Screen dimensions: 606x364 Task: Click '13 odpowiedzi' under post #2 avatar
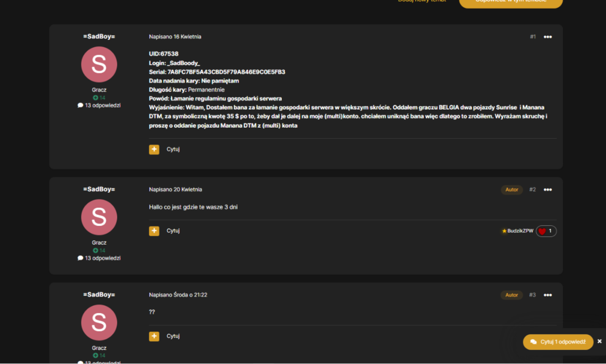pos(99,258)
